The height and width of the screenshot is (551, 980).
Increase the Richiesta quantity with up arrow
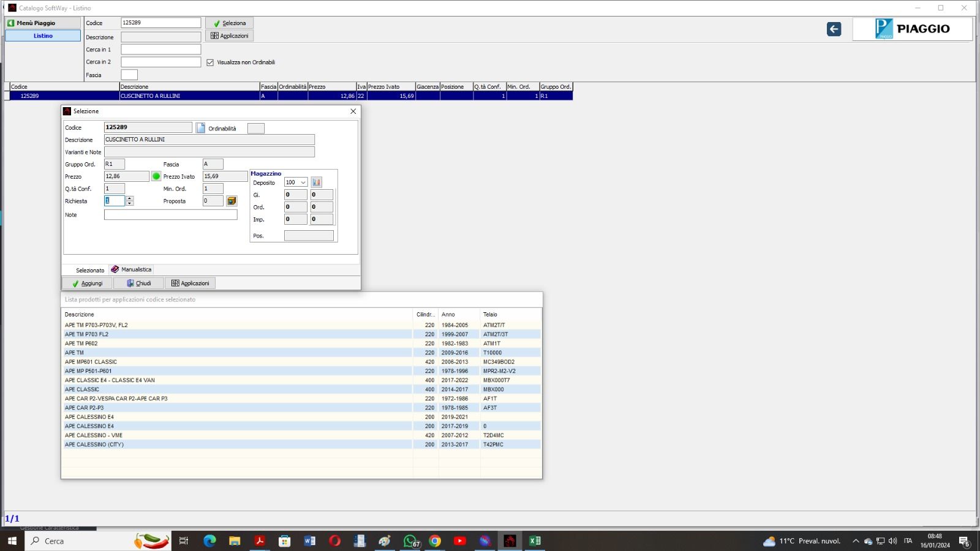coord(129,198)
